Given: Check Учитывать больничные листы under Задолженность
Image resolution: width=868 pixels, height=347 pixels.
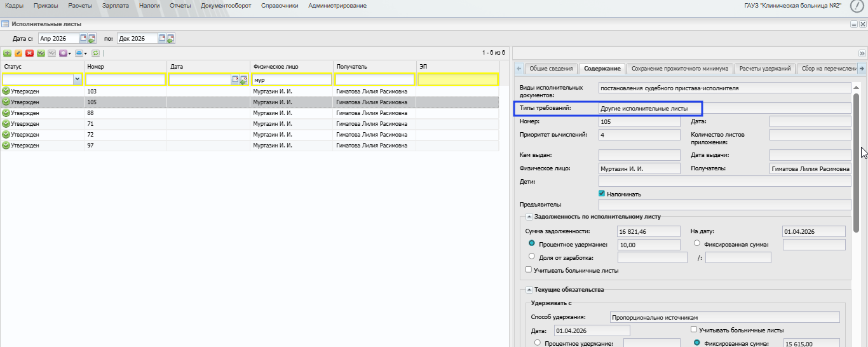Looking at the screenshot, I should pos(529,270).
